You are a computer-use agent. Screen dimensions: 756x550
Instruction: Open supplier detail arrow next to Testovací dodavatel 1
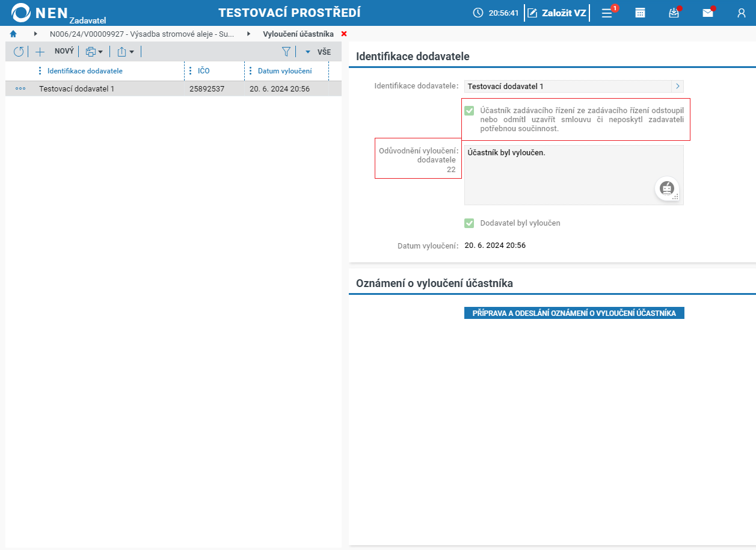[678, 86]
